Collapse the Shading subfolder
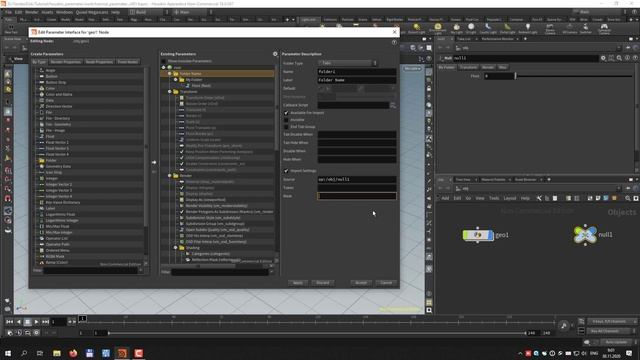This screenshot has height=360, width=640. coord(176,247)
